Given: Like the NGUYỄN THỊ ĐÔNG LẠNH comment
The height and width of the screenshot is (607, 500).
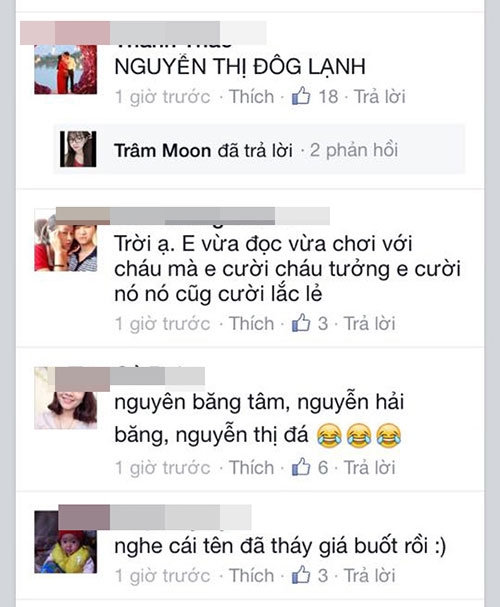Looking at the screenshot, I should coord(251,96).
